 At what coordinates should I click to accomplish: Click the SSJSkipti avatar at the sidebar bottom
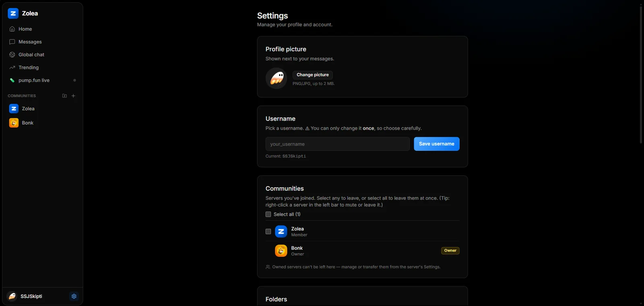pyautogui.click(x=12, y=296)
